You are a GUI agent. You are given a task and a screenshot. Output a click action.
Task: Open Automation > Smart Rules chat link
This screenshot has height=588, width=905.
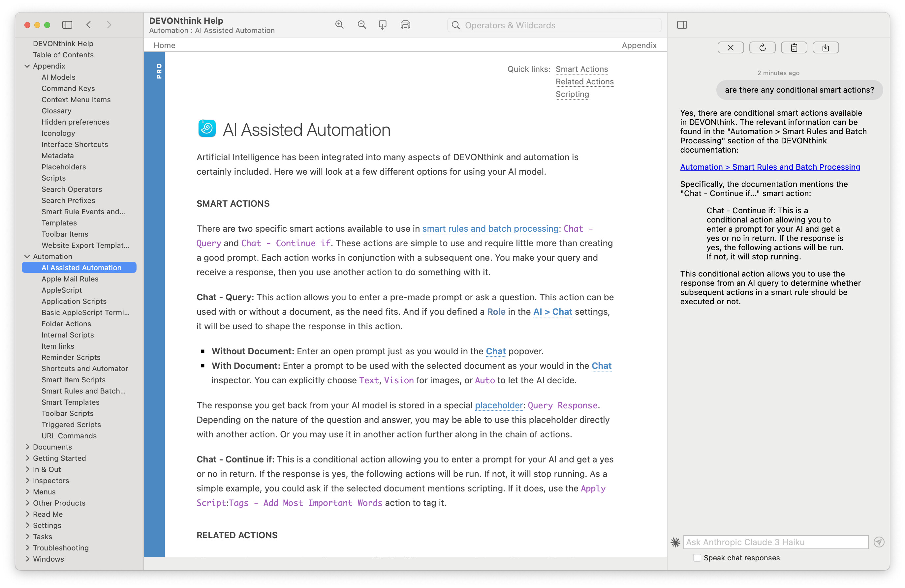(770, 167)
